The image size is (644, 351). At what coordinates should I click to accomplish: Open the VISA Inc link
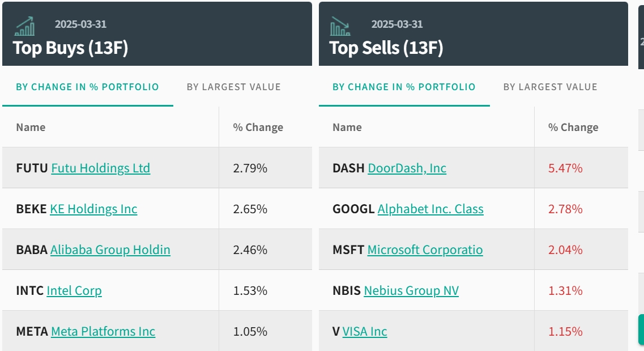(365, 332)
